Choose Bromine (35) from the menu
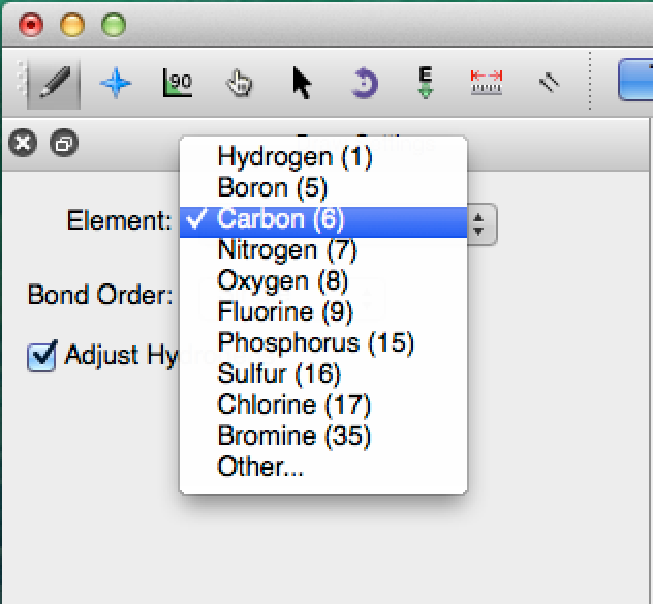 click(294, 436)
